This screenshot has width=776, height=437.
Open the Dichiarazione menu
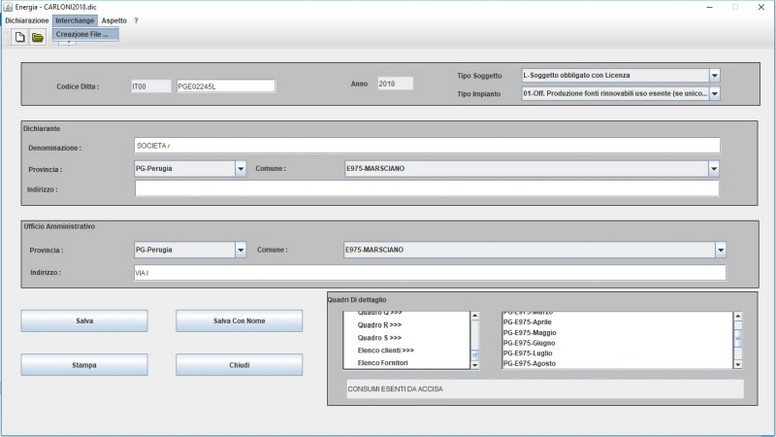pos(27,20)
